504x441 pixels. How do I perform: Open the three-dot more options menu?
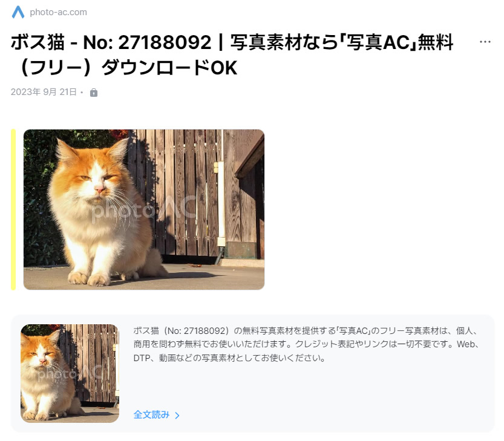click(485, 42)
